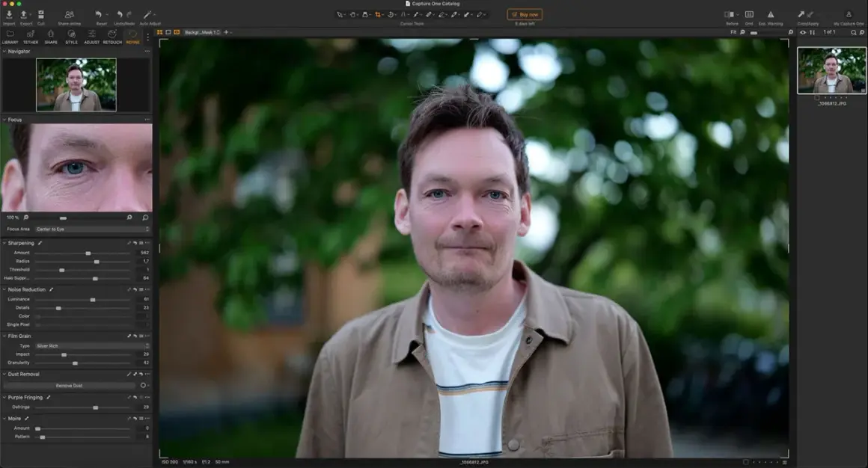Collapse the Navigator panel
This screenshot has width=868, height=468.
[4, 51]
